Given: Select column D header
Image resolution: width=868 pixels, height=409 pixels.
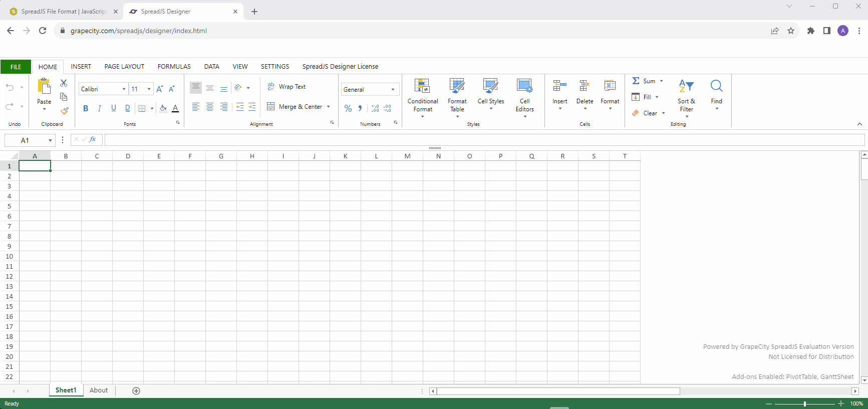Looking at the screenshot, I should (128, 156).
